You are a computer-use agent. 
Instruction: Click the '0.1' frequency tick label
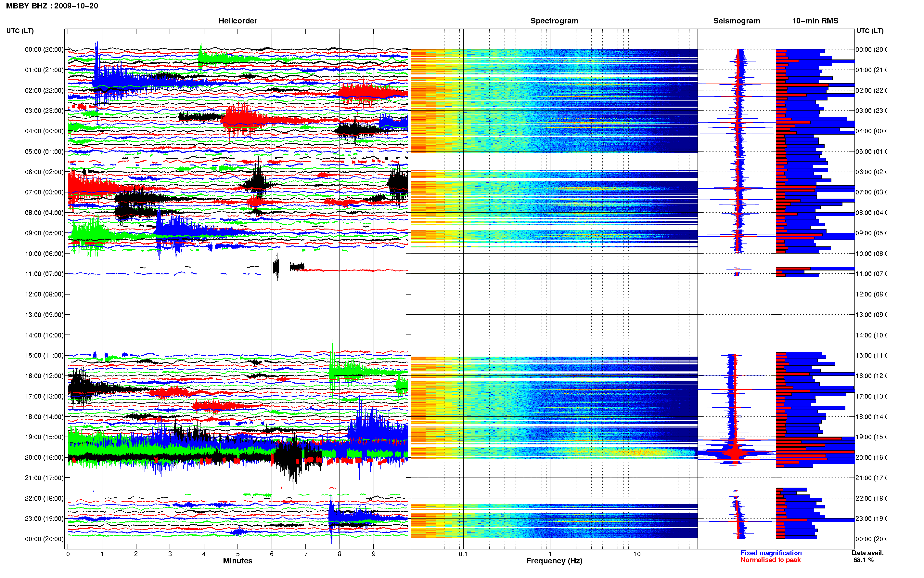pyautogui.click(x=463, y=554)
